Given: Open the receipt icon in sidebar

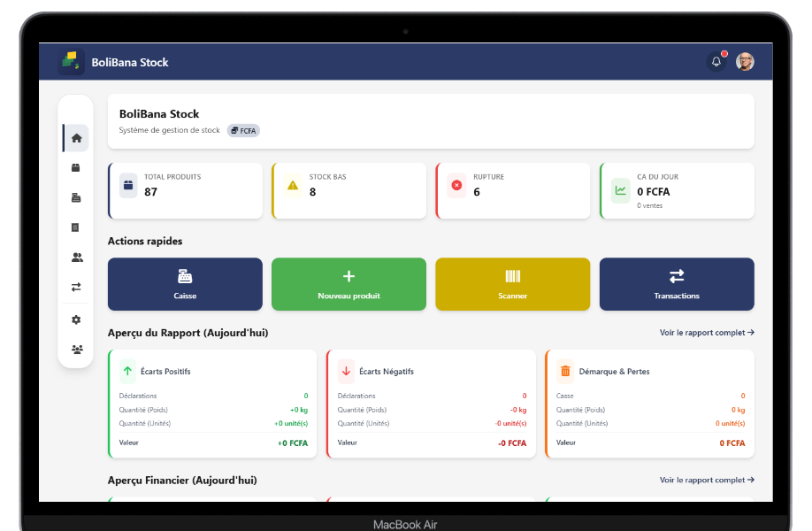Looking at the screenshot, I should coord(76,227).
